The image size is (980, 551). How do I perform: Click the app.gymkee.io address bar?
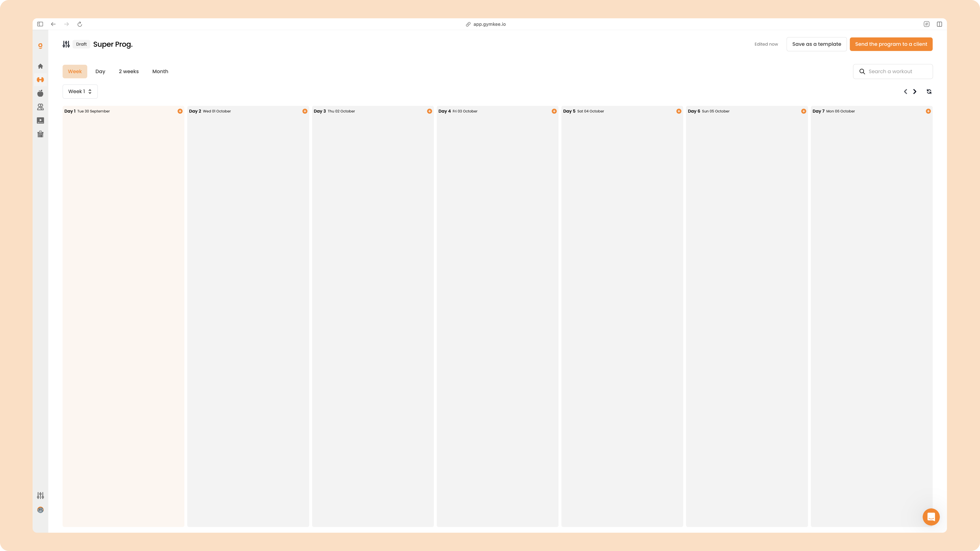tap(486, 24)
